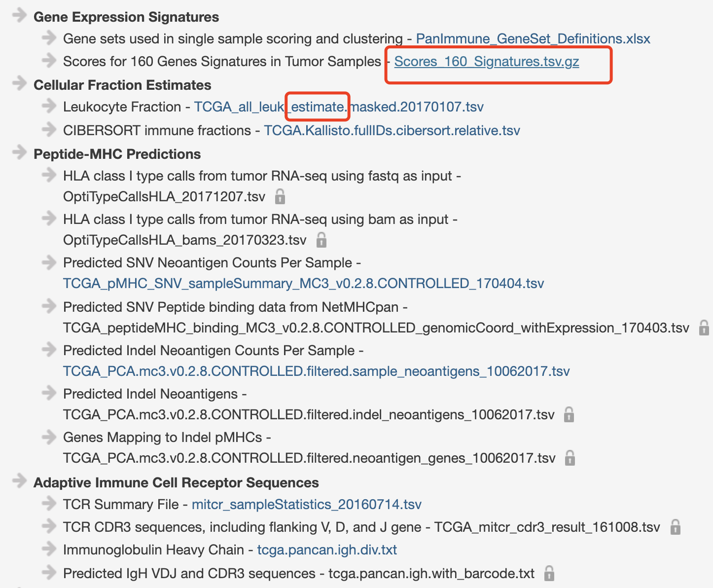Open TCGA_pMHC_SNV_sampleSummary_MC3 tsv link

click(304, 284)
